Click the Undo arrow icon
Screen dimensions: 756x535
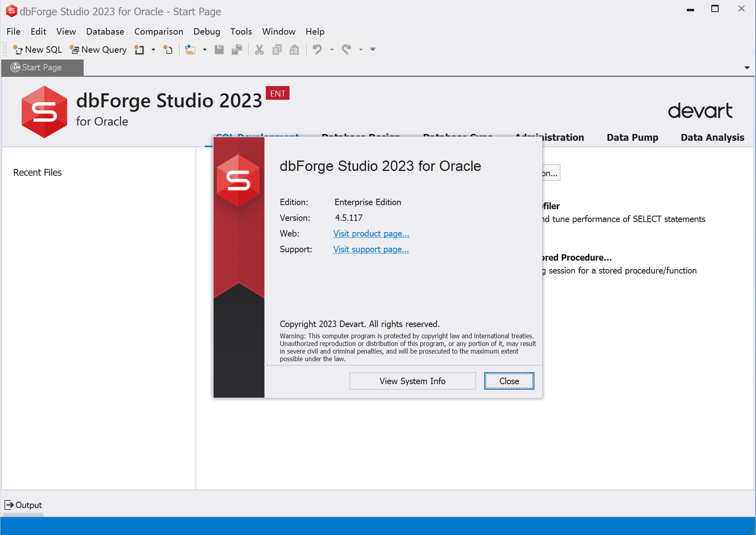(x=317, y=49)
